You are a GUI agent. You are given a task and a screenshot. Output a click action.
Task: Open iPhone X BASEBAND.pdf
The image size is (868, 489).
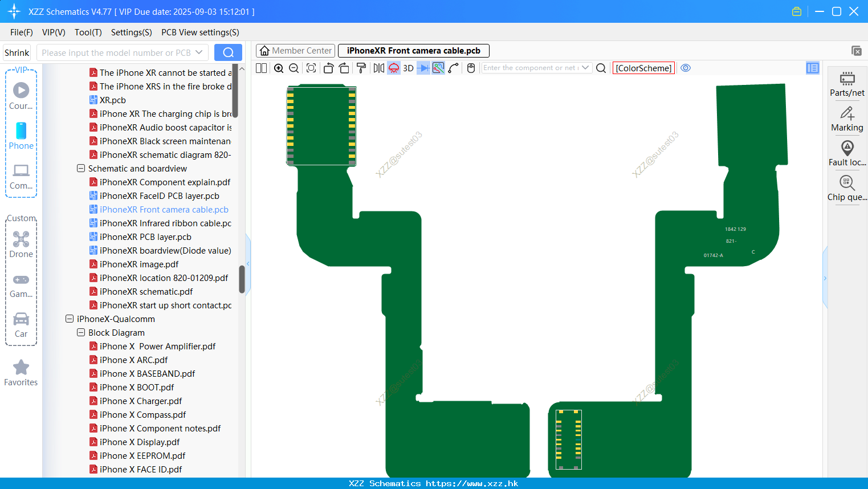[142, 374]
